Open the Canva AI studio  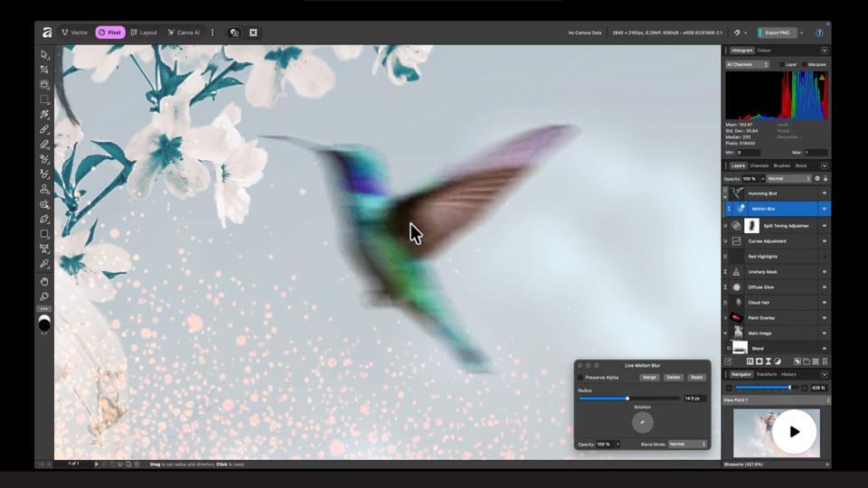point(184,33)
